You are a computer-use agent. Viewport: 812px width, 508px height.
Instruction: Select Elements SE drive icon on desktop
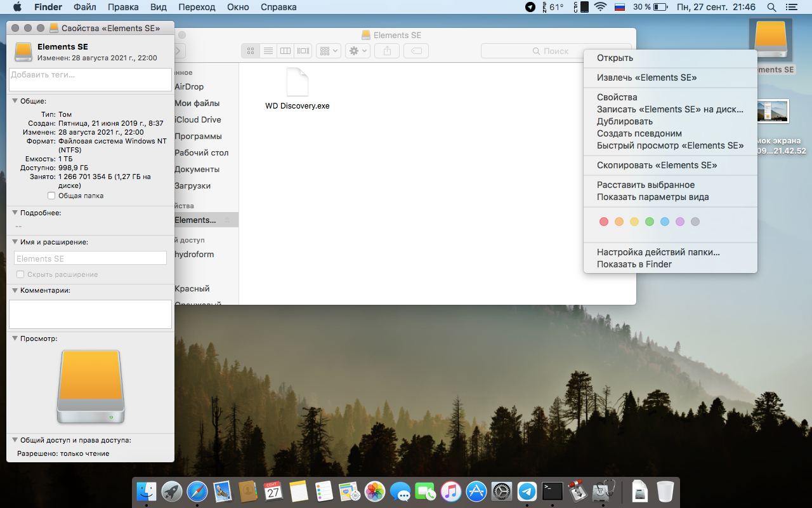[x=771, y=41]
